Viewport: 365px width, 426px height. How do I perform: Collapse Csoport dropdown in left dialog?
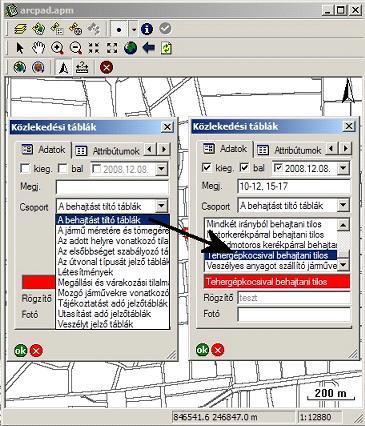click(x=161, y=206)
